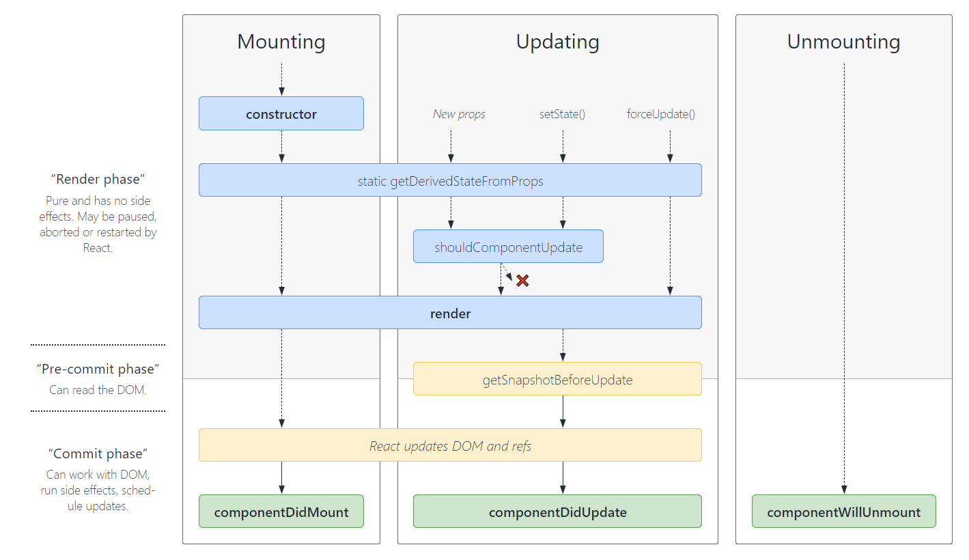The width and height of the screenshot is (969, 560).
Task: Click the render method box
Action: (x=450, y=313)
